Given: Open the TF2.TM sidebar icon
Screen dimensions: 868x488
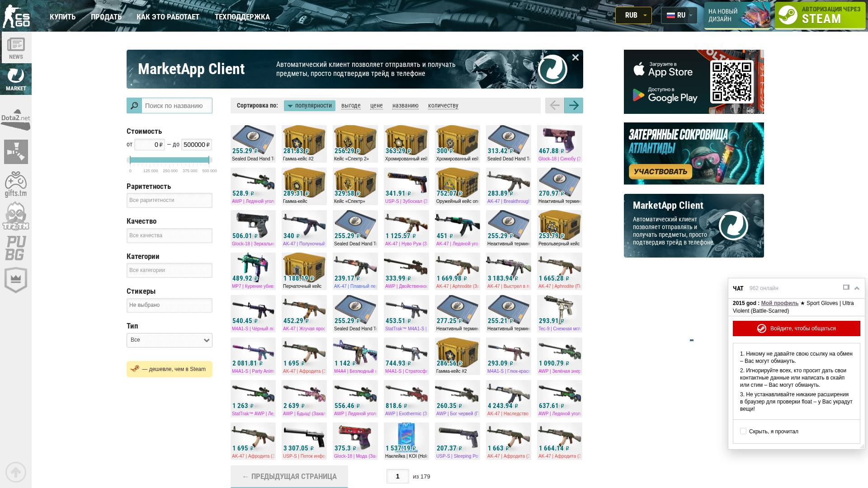Looking at the screenshot, I should (x=16, y=216).
